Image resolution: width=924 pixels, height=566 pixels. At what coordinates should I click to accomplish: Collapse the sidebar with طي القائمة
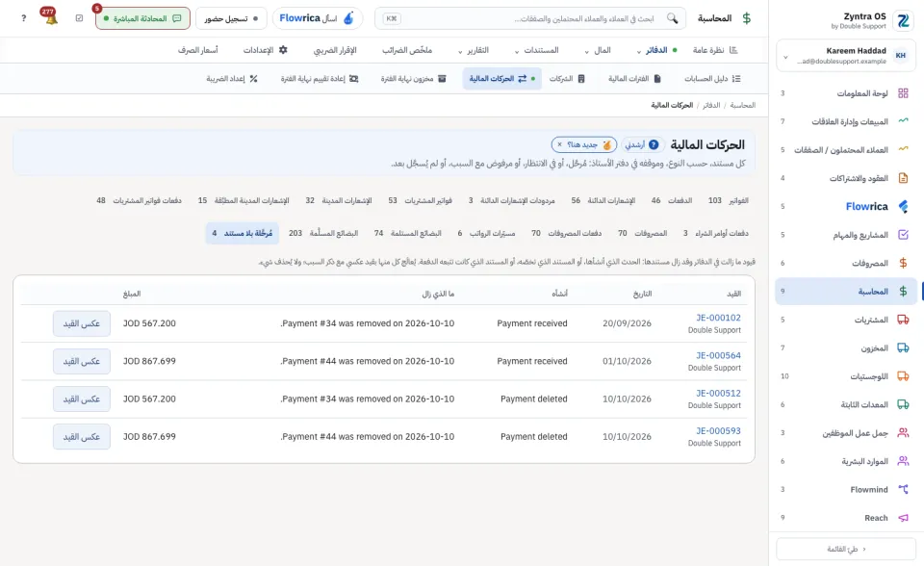pos(846,549)
